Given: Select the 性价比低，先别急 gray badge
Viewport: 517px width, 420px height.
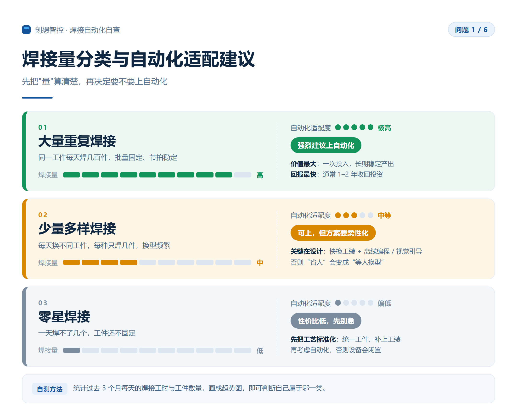Looking at the screenshot, I should (x=326, y=321).
